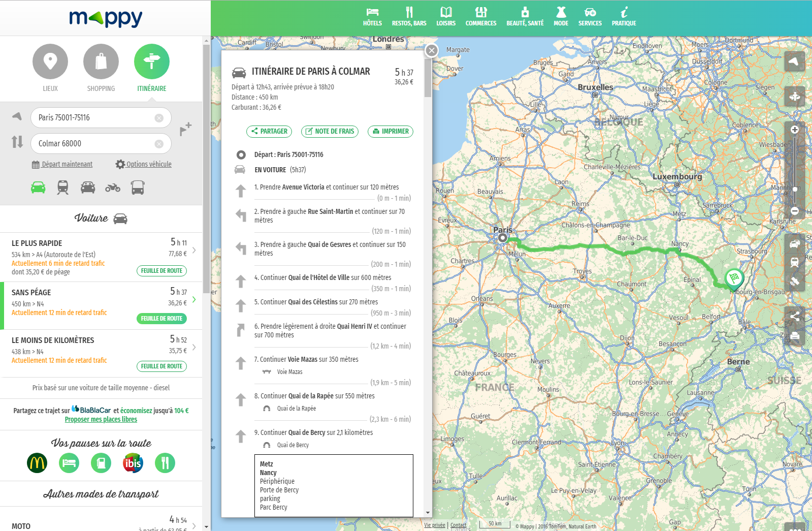812x531 pixels.
Task: Go to Mappy home via logo
Action: [x=106, y=18]
